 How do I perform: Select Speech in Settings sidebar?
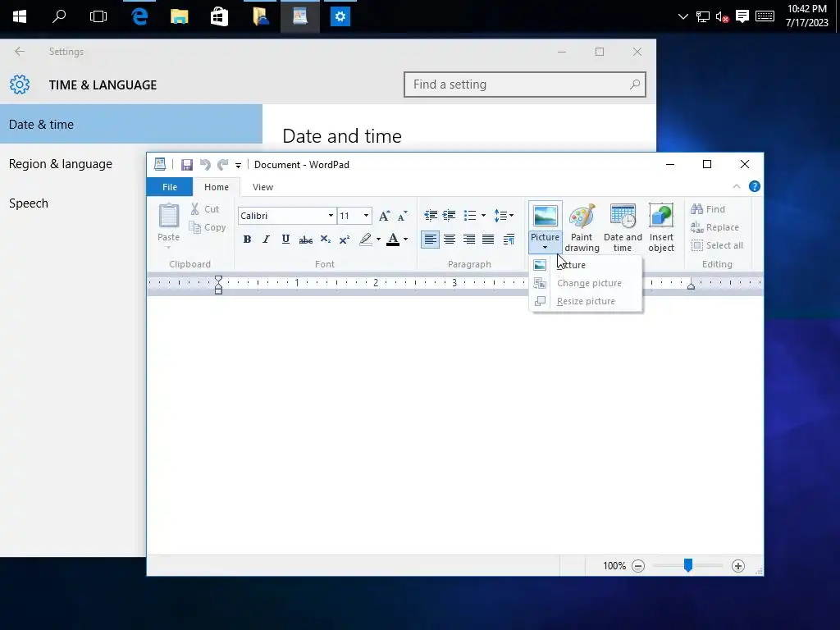click(x=73, y=203)
